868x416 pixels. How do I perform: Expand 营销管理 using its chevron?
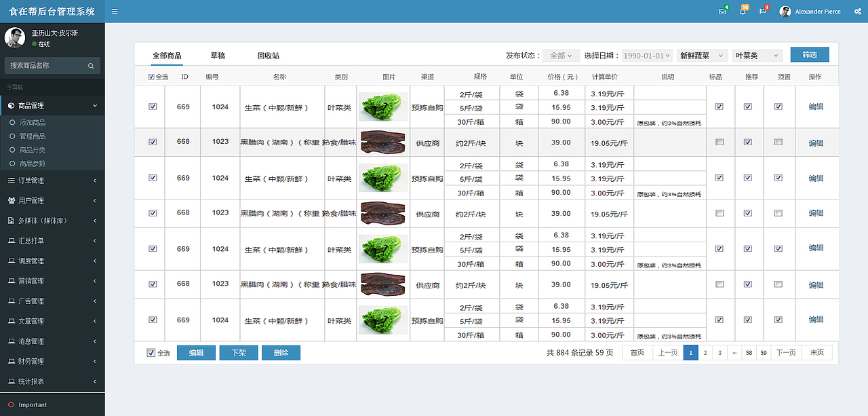(95, 281)
